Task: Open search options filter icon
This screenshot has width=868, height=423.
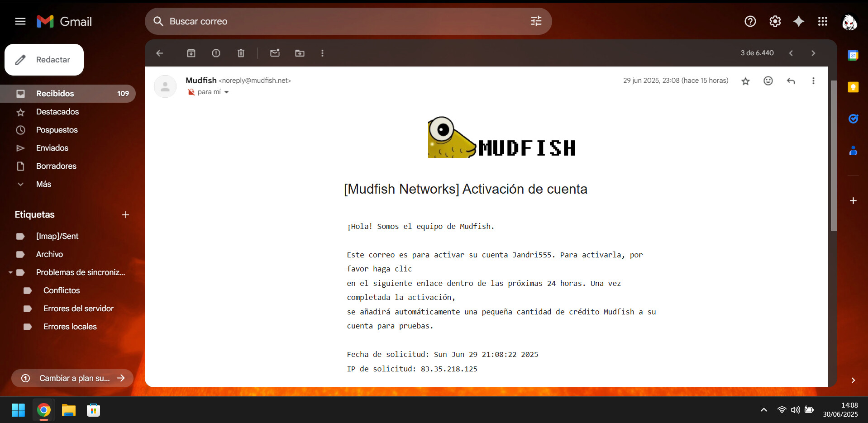Action: click(x=536, y=21)
